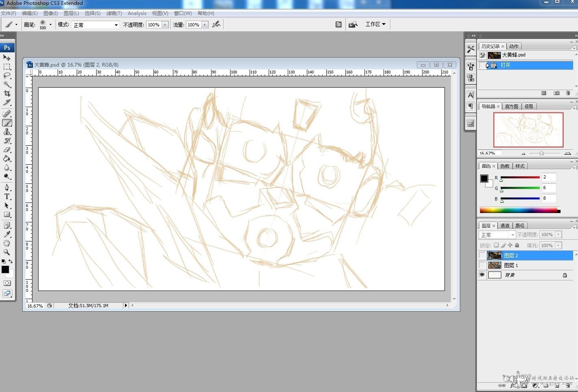The width and height of the screenshot is (578, 392).
Task: Select the History Brush tool
Action: pyautogui.click(x=7, y=141)
